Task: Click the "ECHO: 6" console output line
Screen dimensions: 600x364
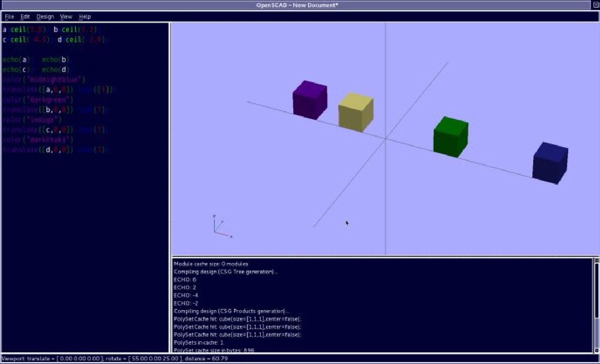Action: [185, 280]
